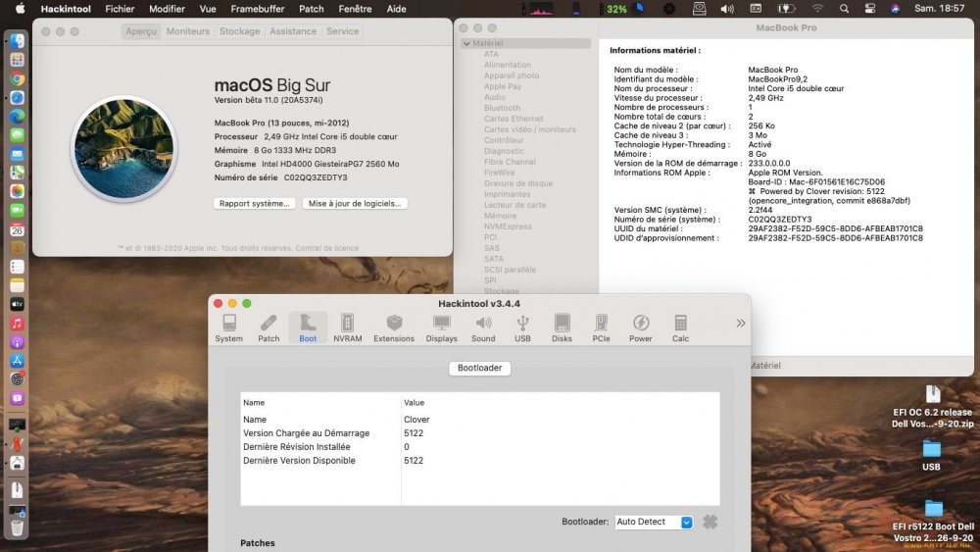Open the Disks section in Hackintool
Screen dimensions: 980x552
pyautogui.click(x=562, y=328)
